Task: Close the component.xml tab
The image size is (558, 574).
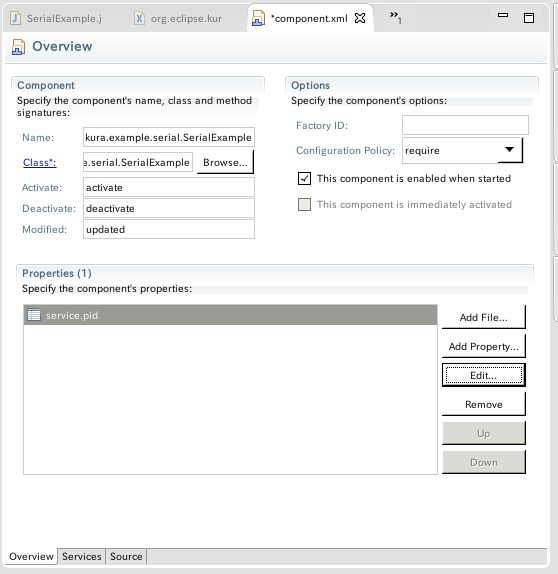Action: (360, 18)
